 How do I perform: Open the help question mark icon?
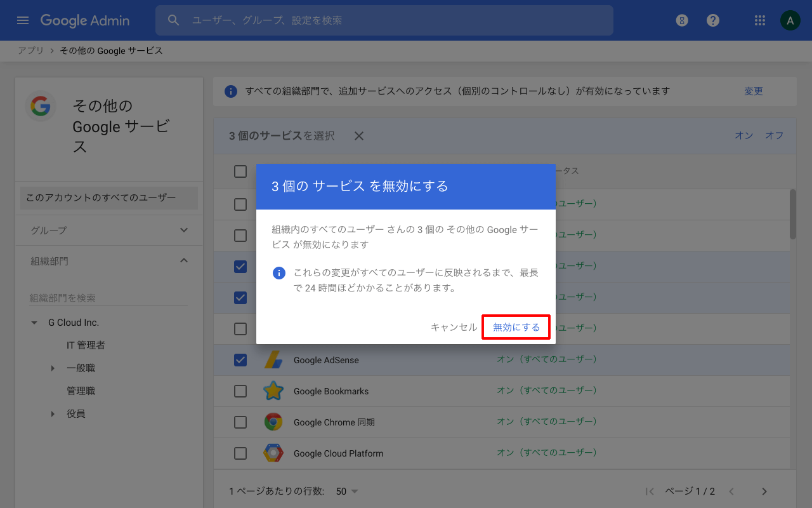[x=713, y=20]
